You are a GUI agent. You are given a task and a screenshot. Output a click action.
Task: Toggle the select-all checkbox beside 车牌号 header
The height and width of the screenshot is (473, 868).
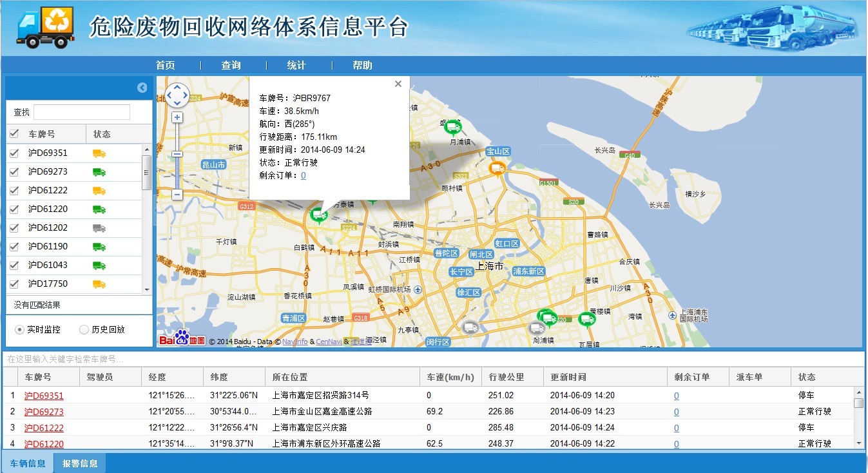[14, 134]
